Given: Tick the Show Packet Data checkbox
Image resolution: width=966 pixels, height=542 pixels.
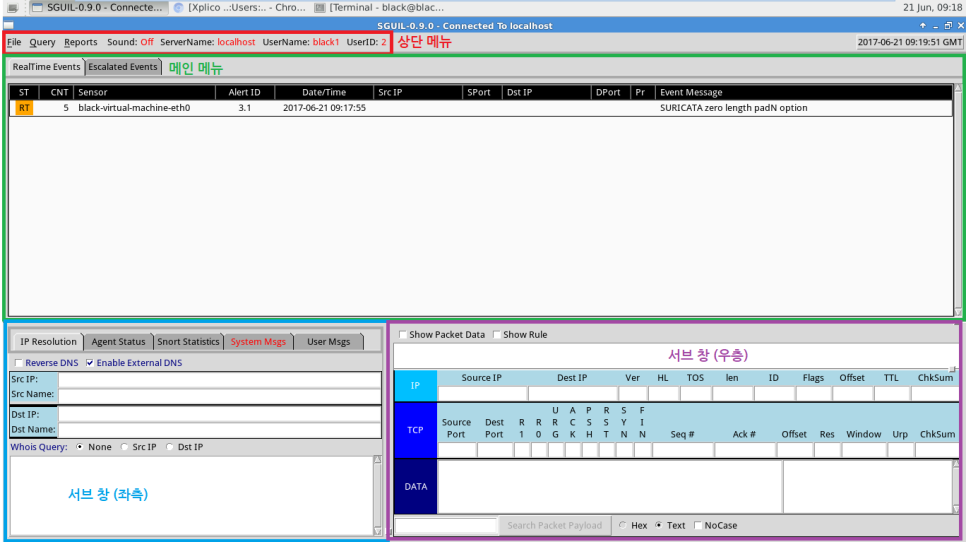Looking at the screenshot, I should click(402, 334).
